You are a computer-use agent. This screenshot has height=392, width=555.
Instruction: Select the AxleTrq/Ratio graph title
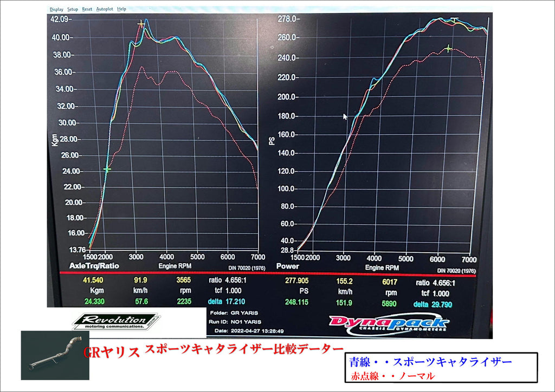pyautogui.click(x=94, y=266)
